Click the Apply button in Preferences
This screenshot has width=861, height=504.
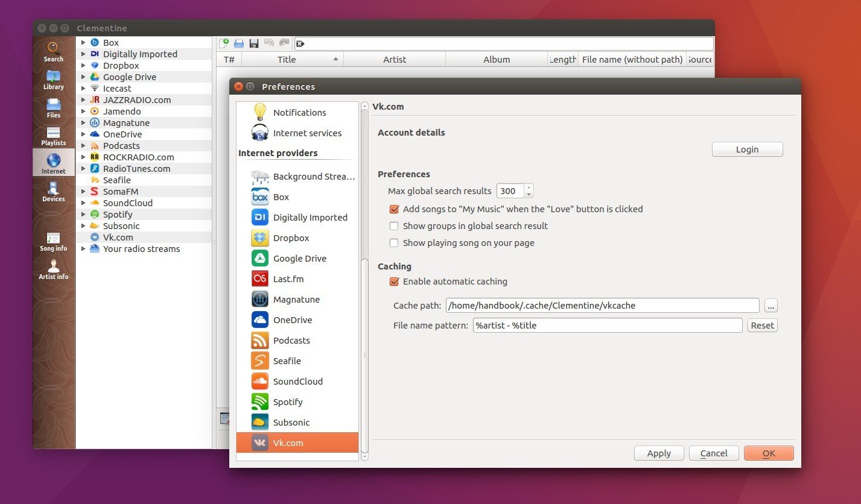coord(659,453)
